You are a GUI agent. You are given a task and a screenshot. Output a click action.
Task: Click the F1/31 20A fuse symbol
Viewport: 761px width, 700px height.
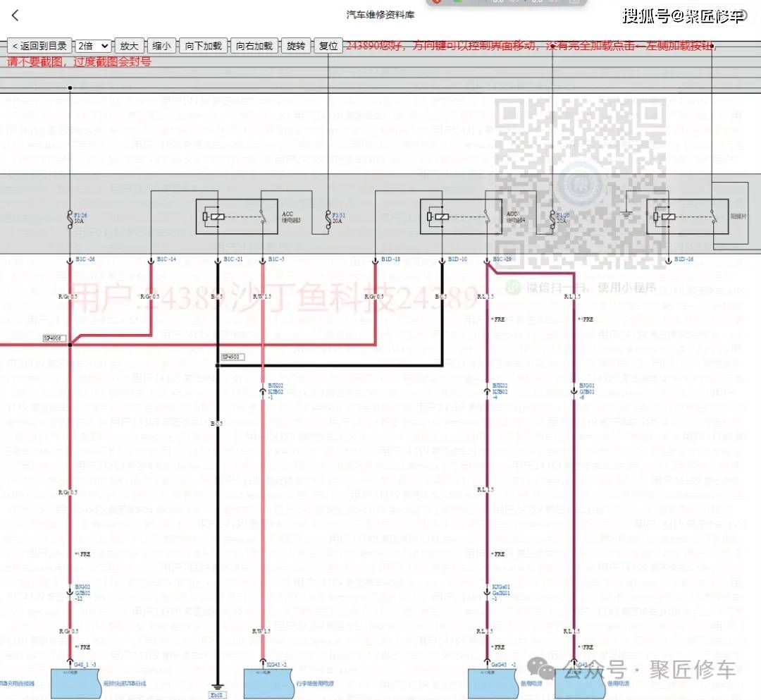tap(328, 217)
